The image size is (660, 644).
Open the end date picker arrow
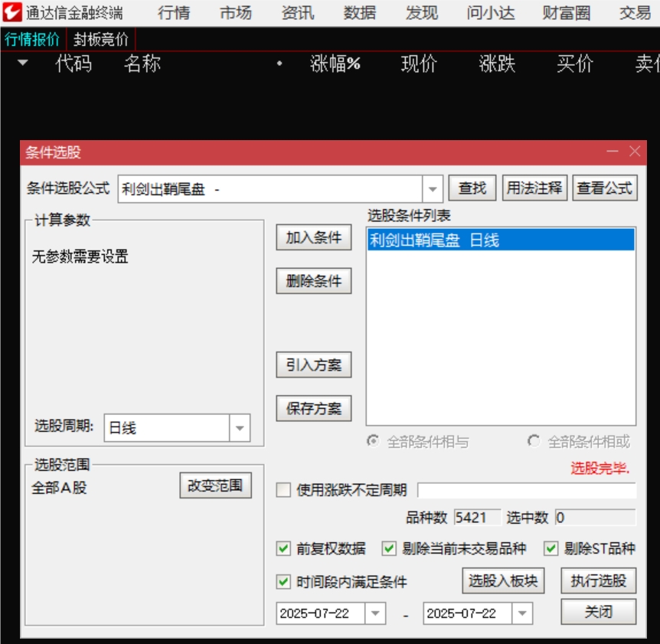[522, 613]
